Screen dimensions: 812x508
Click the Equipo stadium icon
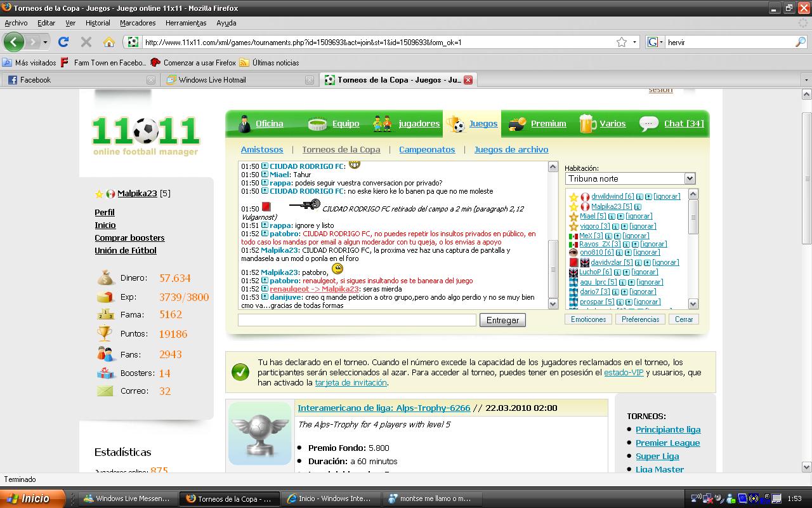[317, 124]
